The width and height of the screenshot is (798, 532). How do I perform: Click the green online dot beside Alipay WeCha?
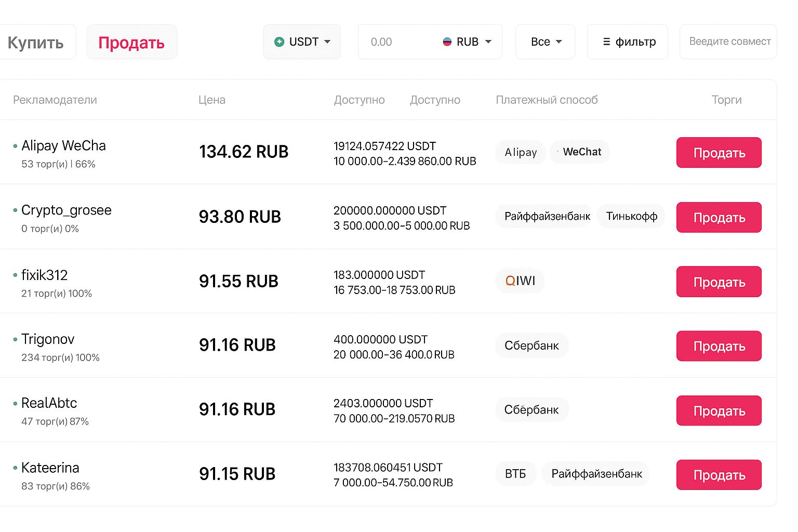pyautogui.click(x=15, y=146)
